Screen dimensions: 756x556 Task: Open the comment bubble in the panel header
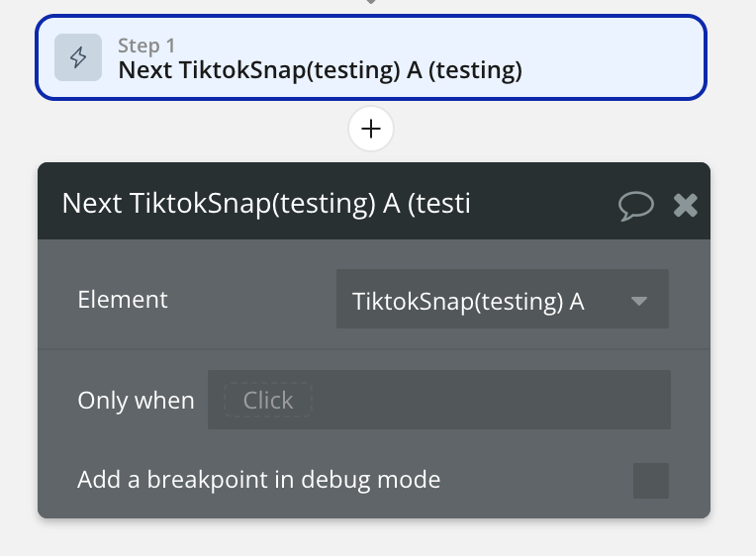[635, 205]
